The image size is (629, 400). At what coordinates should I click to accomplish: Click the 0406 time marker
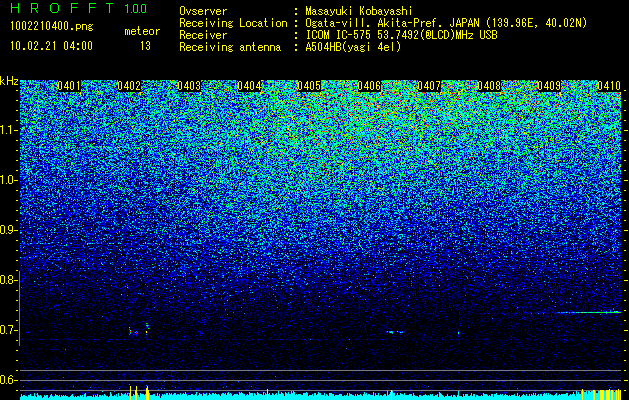coord(369,86)
